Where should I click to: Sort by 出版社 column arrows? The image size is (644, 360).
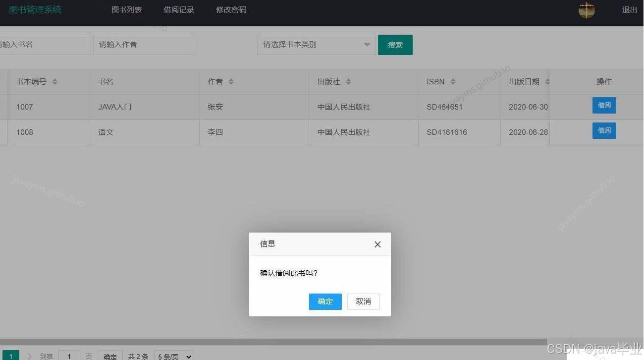348,82
